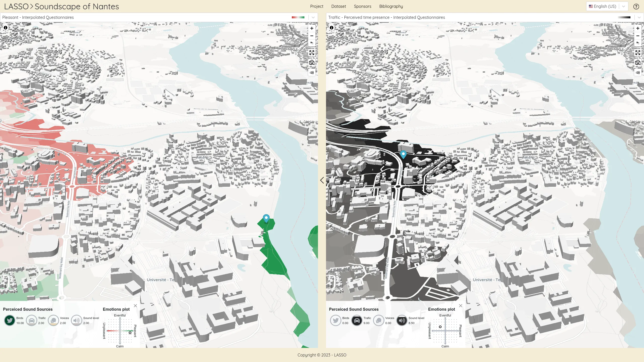Click the split map slider divider arrow
644x362 pixels.
322,180
